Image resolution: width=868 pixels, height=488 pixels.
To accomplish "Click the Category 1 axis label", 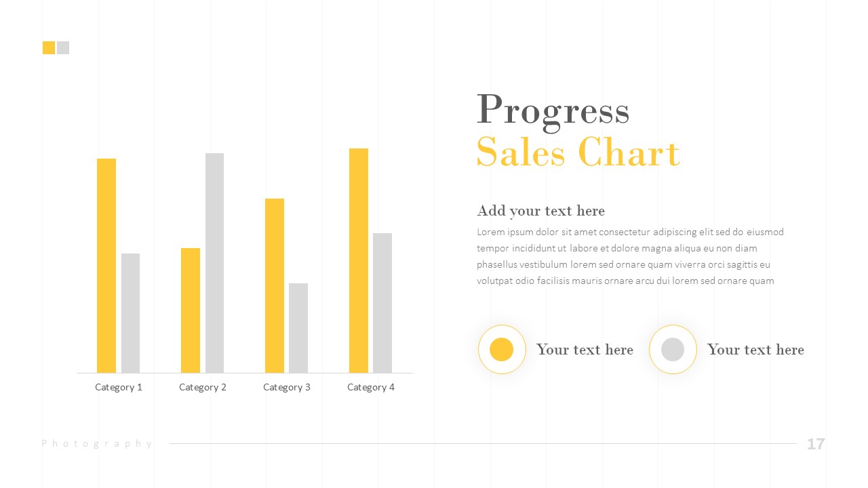I will [119, 387].
